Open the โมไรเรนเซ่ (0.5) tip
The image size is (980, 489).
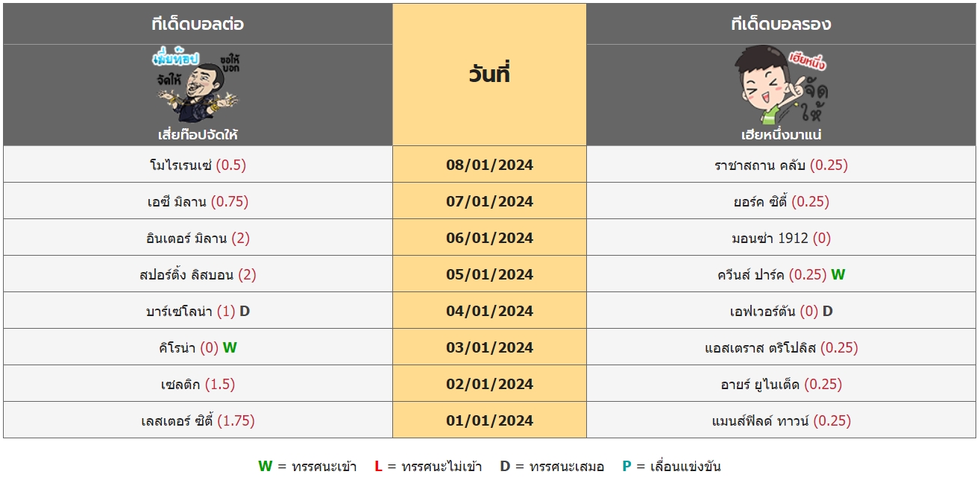click(198, 165)
